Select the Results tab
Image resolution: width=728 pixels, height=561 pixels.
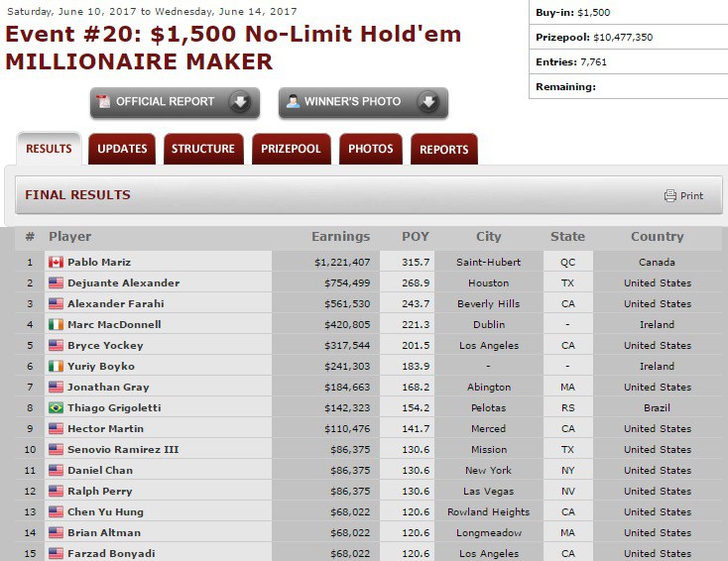pos(49,150)
